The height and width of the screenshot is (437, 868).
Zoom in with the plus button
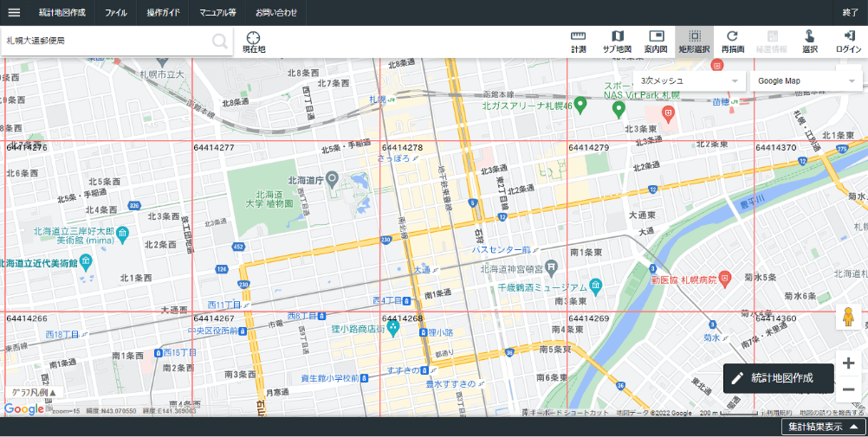848,363
